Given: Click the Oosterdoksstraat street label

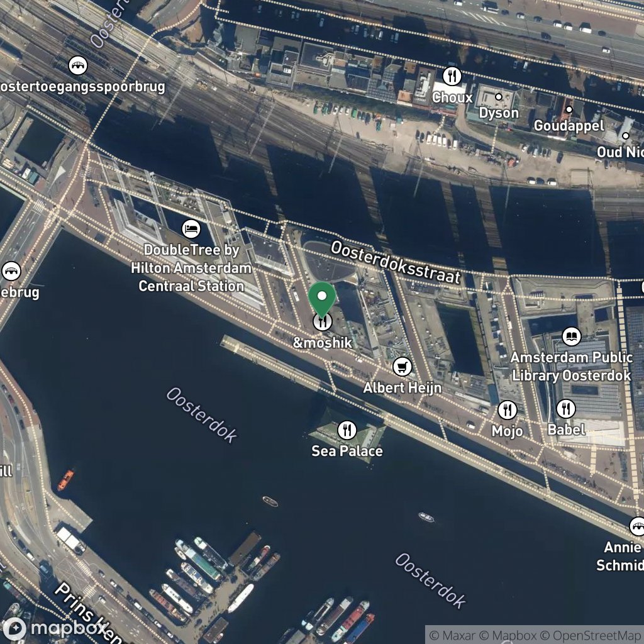Looking at the screenshot, I should [x=395, y=263].
